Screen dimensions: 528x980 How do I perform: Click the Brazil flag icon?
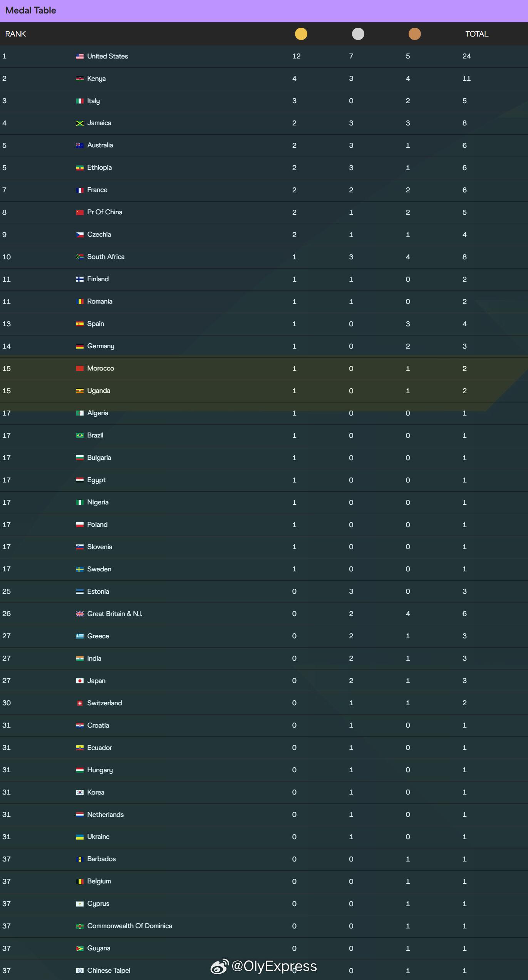(x=80, y=435)
